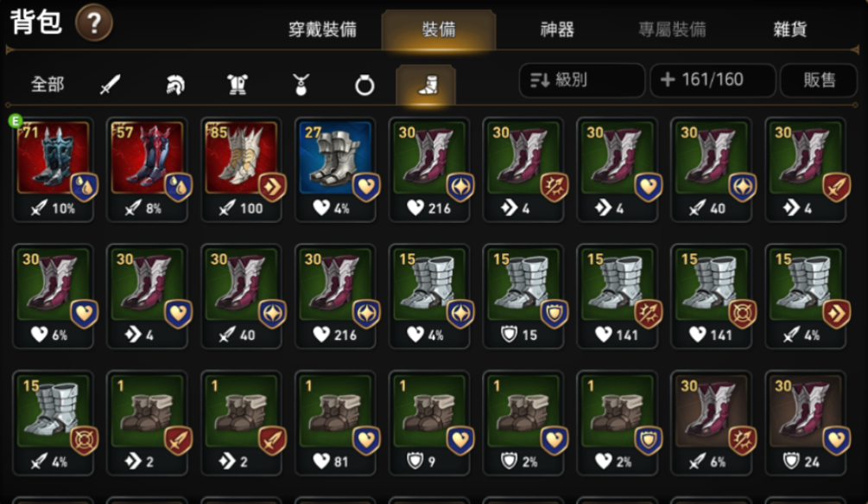868x504 pixels.
Task: Filter by weapon sword icon
Action: pos(111,85)
